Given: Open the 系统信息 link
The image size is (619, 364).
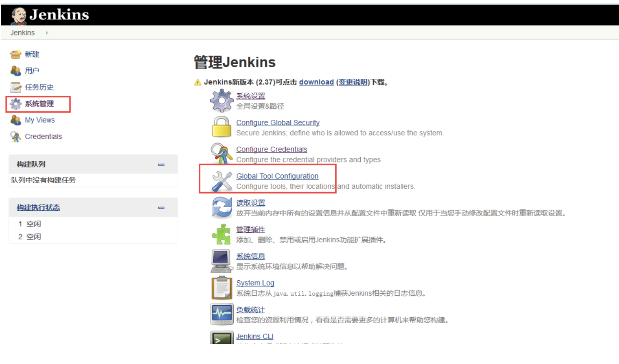Looking at the screenshot, I should pyautogui.click(x=251, y=257).
